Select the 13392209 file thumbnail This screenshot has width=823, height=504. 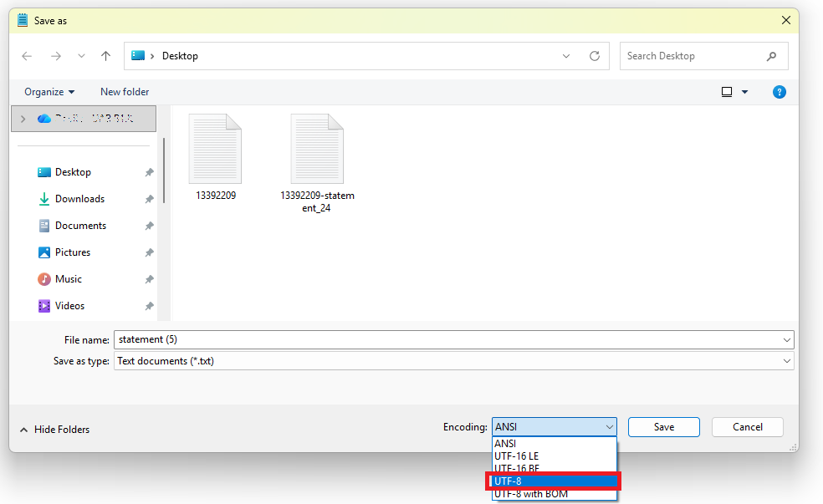215,149
